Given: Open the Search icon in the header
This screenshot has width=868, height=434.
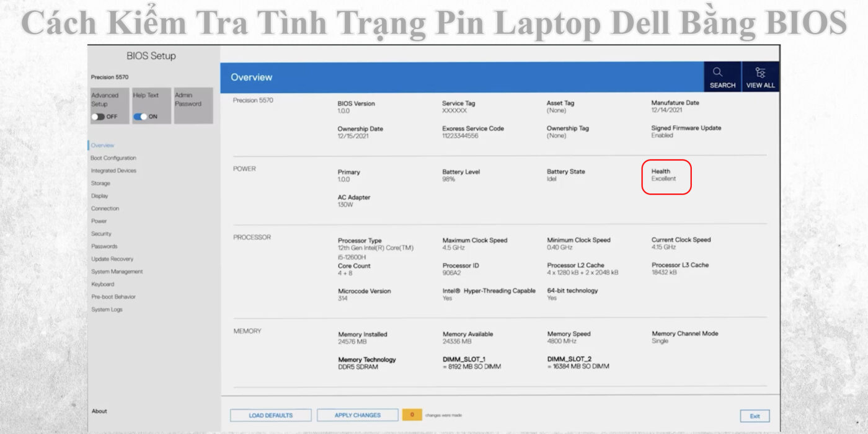Looking at the screenshot, I should [722, 77].
